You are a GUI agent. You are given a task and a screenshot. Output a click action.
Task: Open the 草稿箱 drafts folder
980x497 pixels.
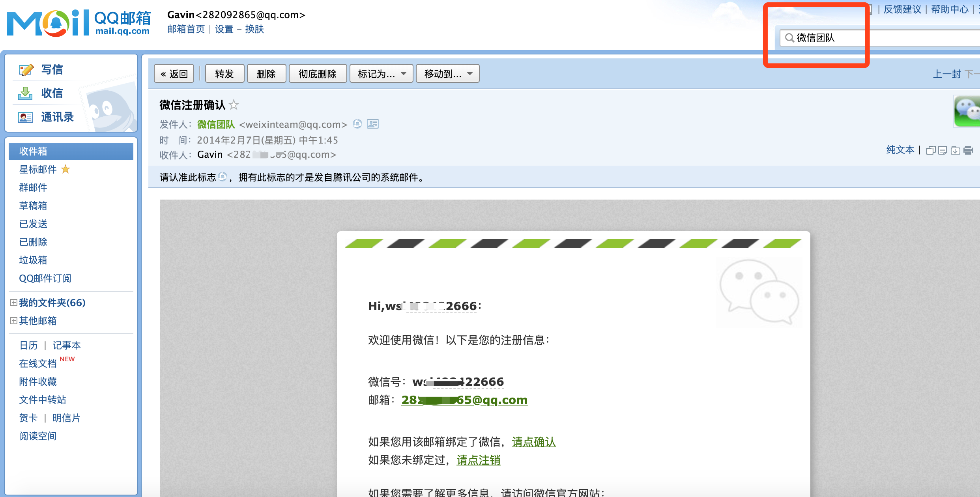[33, 206]
